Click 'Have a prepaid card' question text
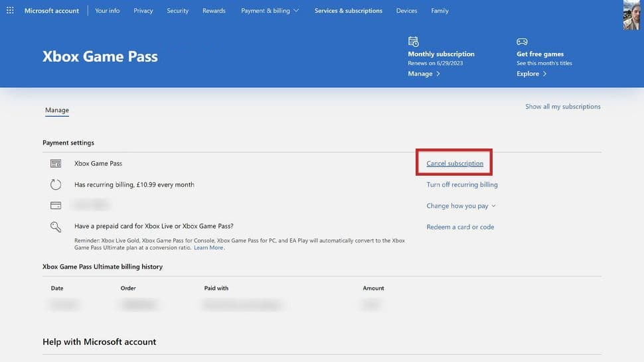The width and height of the screenshot is (644, 362). coord(153,226)
